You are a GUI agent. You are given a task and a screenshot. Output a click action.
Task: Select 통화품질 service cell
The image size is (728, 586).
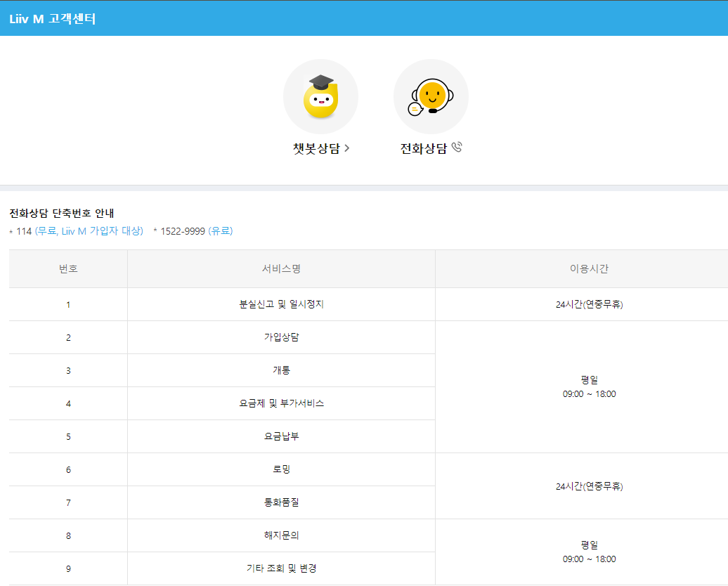(x=281, y=502)
